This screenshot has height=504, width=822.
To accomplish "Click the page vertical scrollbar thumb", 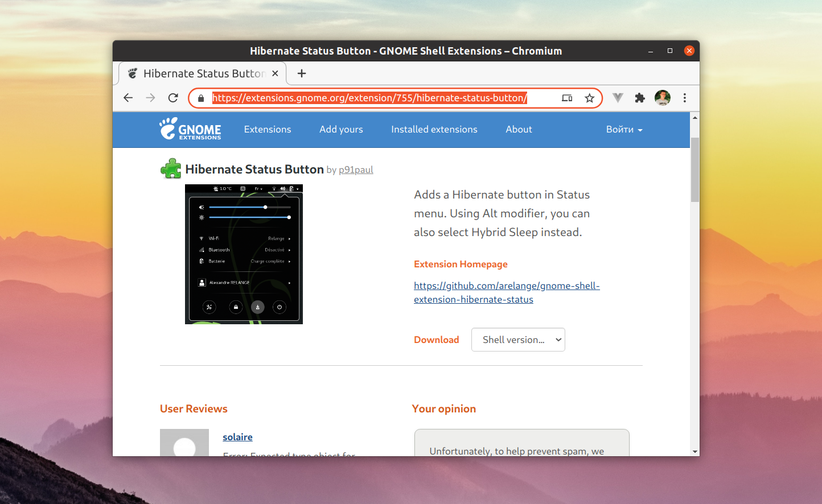I will click(x=695, y=170).
